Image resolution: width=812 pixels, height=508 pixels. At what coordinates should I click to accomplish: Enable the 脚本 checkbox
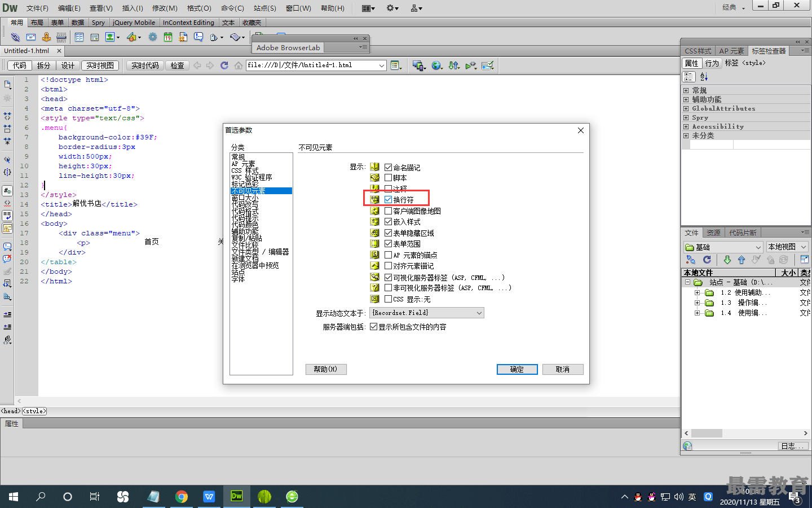388,178
